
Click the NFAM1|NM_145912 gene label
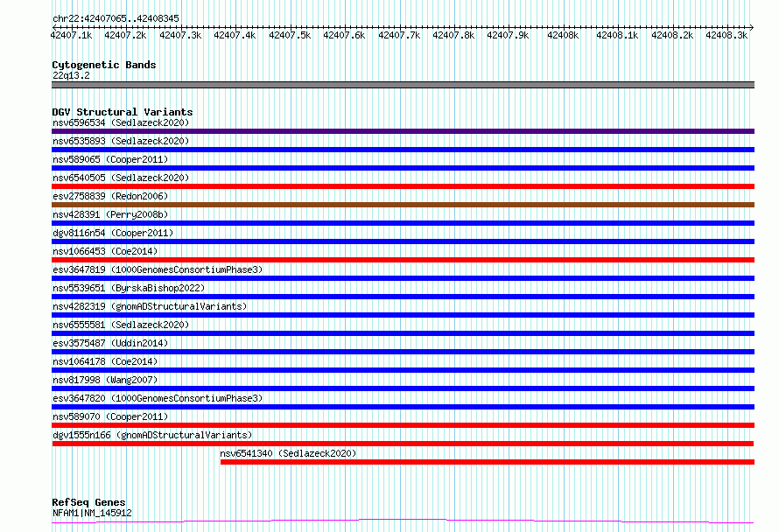pos(92,513)
